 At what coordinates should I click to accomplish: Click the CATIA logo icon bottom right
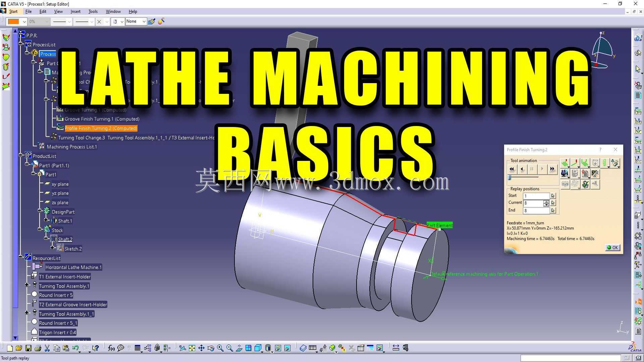[x=635, y=347]
